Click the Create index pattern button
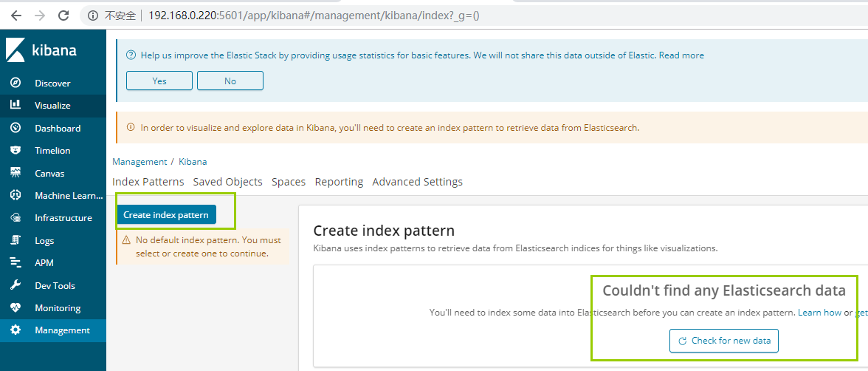The width and height of the screenshot is (868, 371). [x=166, y=214]
